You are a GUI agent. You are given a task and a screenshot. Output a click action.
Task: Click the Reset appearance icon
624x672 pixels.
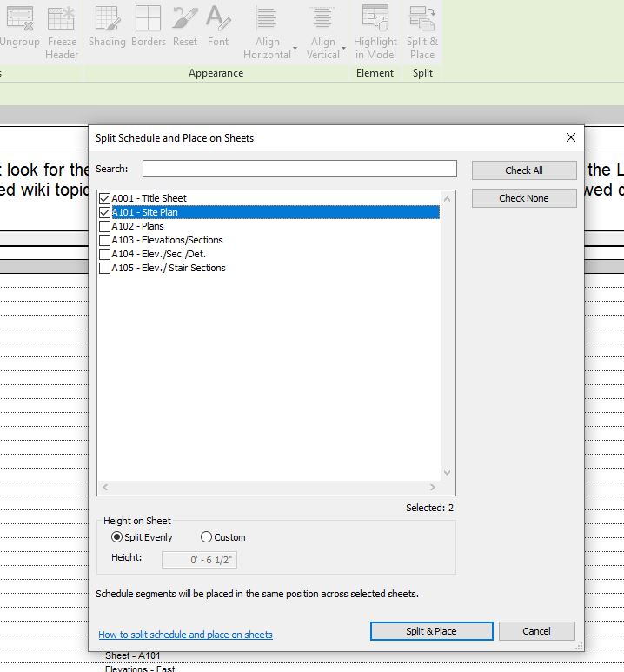[x=185, y=19]
